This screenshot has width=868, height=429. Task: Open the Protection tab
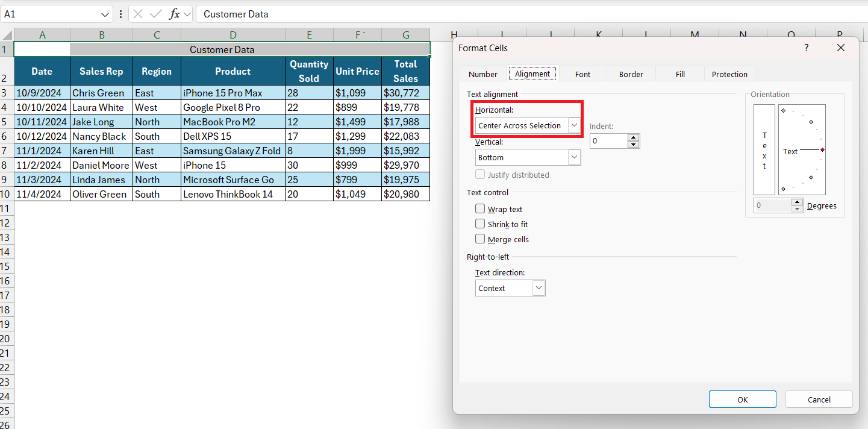click(729, 74)
